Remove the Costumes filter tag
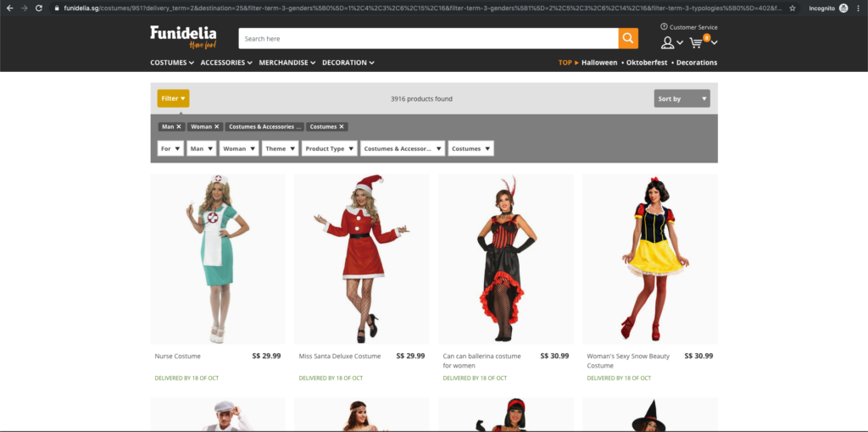The width and height of the screenshot is (868, 432). point(342,127)
